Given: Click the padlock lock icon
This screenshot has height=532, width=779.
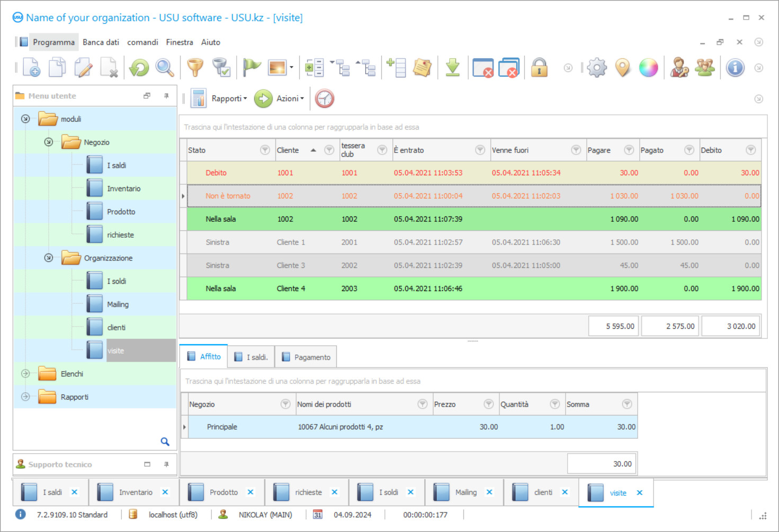Looking at the screenshot, I should point(539,68).
